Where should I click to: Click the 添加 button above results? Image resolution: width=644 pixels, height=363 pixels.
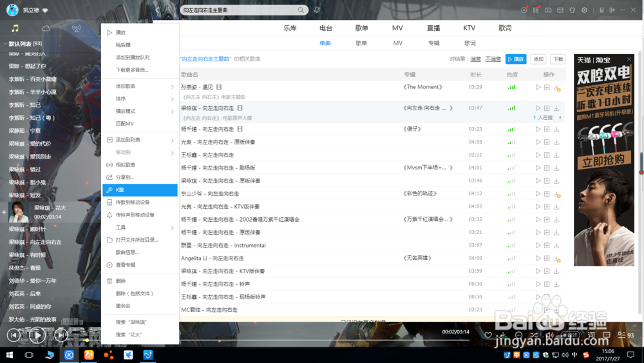(x=538, y=59)
